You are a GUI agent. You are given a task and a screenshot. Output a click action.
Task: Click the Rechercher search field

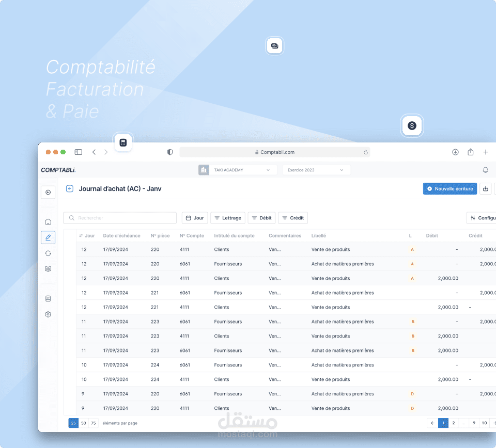(x=120, y=218)
